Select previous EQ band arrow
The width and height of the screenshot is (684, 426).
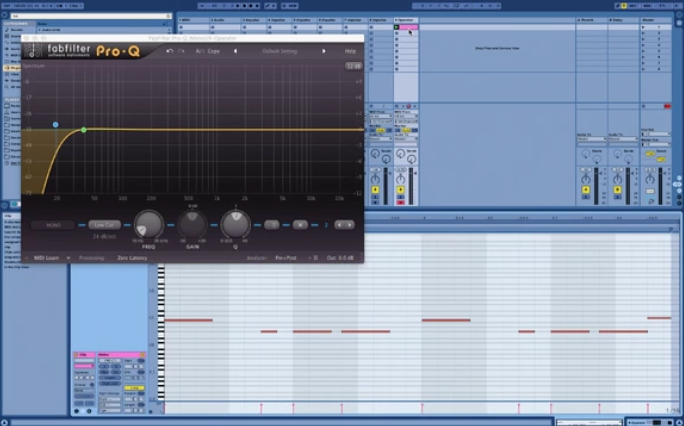339,225
